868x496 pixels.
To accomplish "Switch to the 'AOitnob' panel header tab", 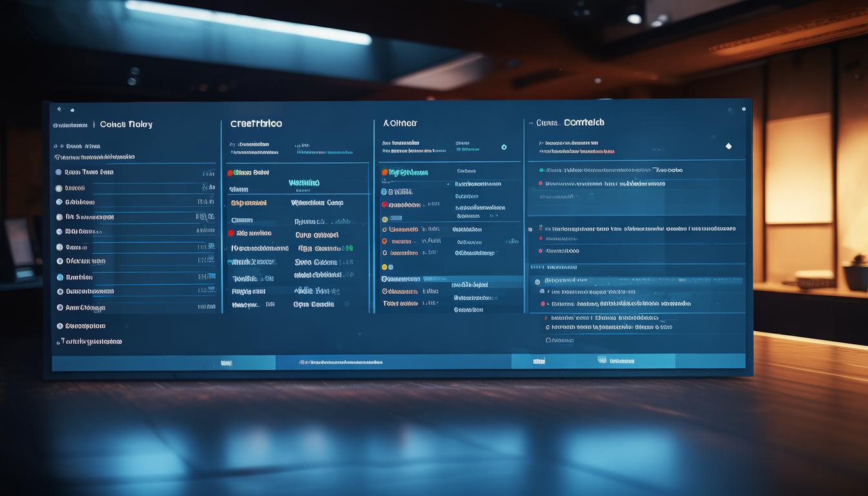I will (x=400, y=123).
